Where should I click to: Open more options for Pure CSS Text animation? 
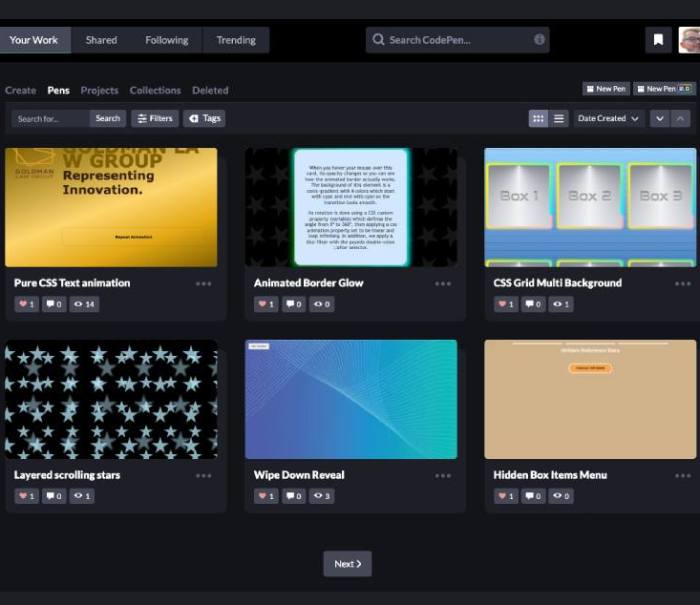[204, 284]
